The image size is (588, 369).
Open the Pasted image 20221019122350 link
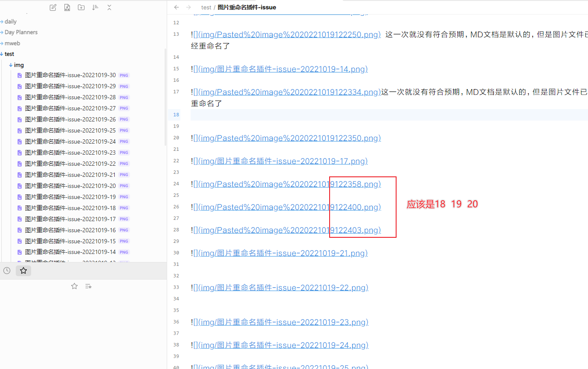286,138
